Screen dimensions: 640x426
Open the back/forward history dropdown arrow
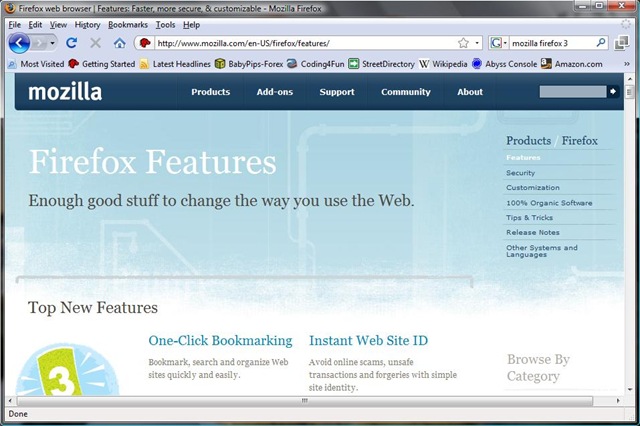tap(52, 43)
